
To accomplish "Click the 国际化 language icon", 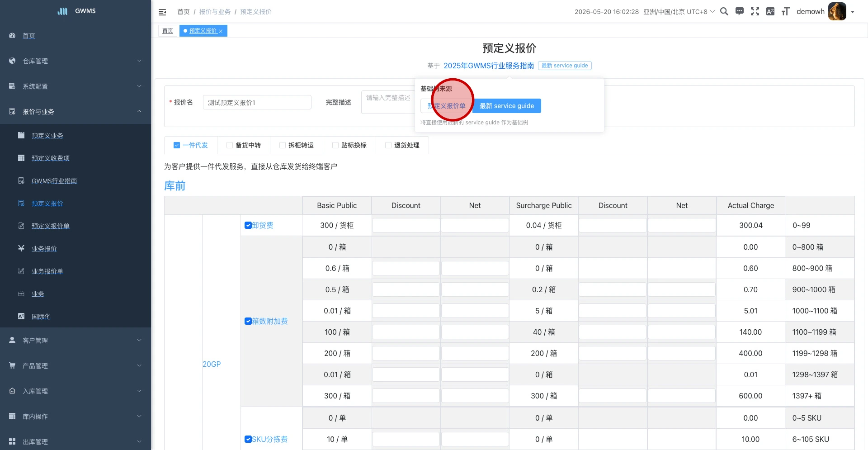I will (x=21, y=316).
